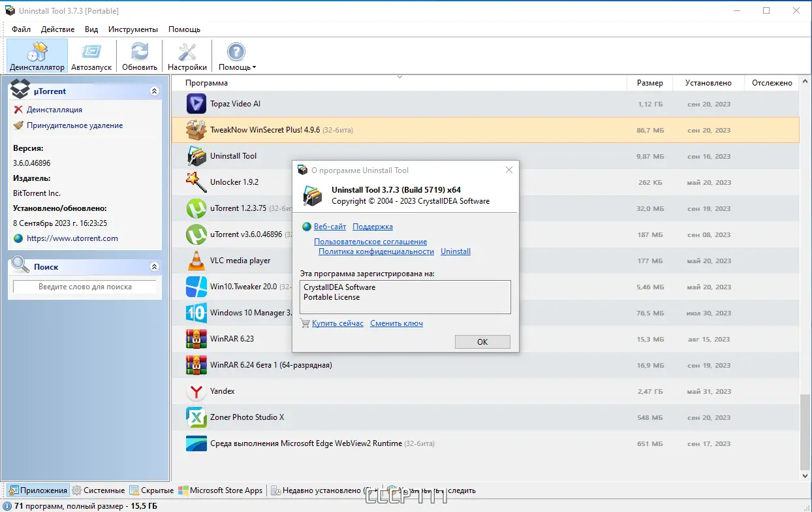Click the Купить сейчас shopping cart icon
Viewport: 812px width, 512px height.
pyautogui.click(x=304, y=323)
